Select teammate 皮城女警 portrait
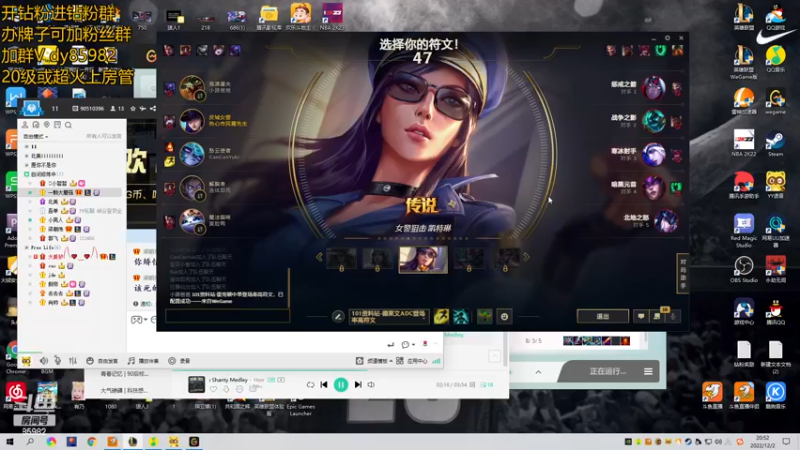This screenshot has width=800, height=450. click(192, 121)
